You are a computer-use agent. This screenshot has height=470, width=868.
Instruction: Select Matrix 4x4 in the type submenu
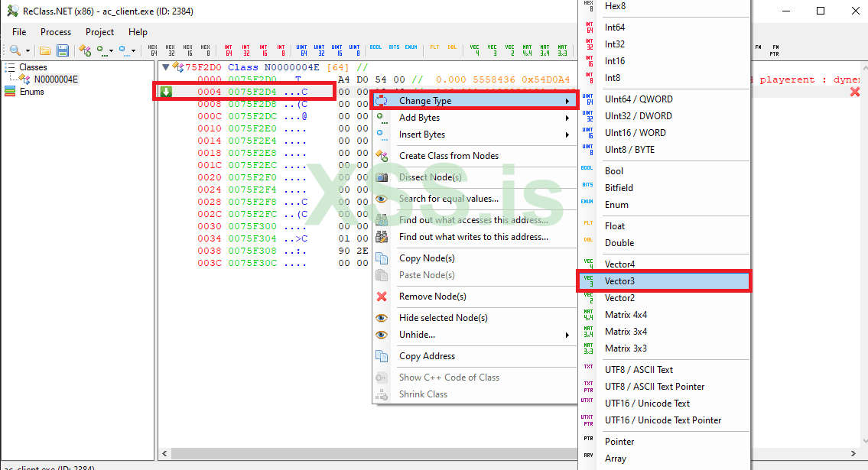[665, 315]
